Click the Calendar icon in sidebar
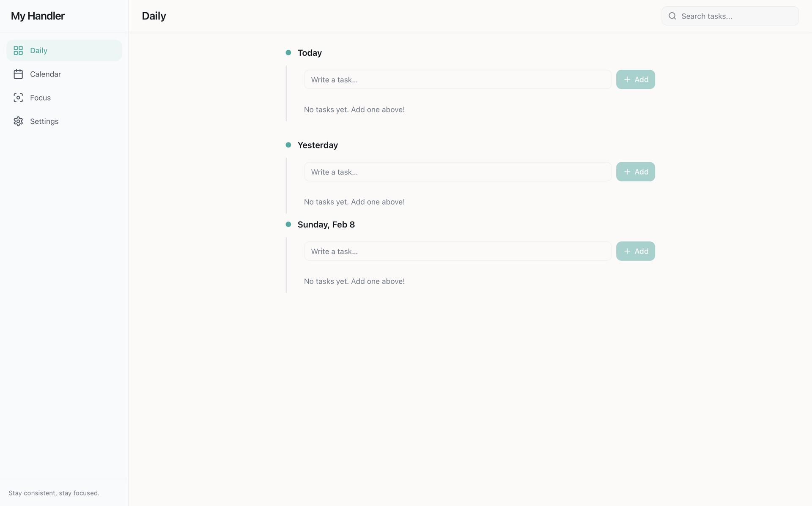The height and width of the screenshot is (506, 812). [18, 74]
